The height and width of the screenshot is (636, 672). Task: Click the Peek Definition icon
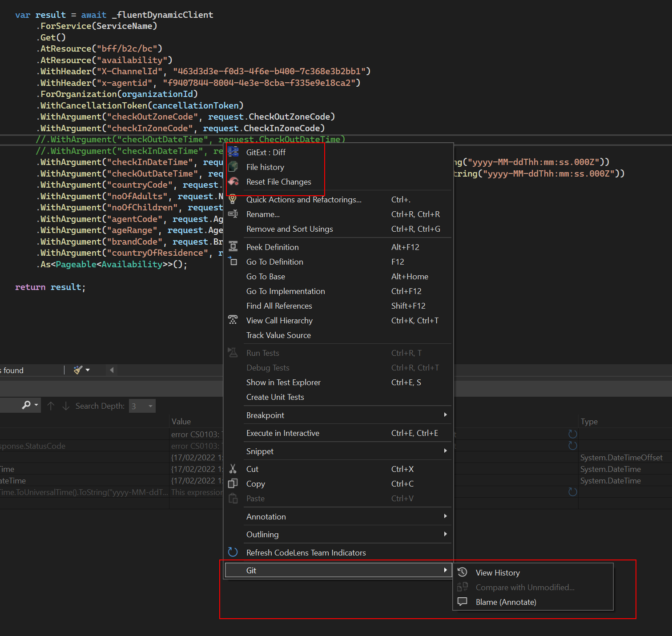233,247
